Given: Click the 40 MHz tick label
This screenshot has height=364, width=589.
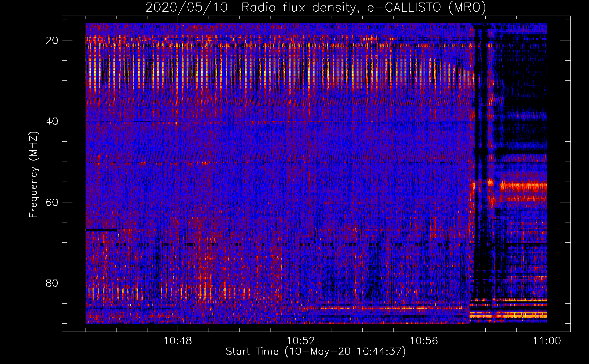Looking at the screenshot, I should [x=52, y=121].
